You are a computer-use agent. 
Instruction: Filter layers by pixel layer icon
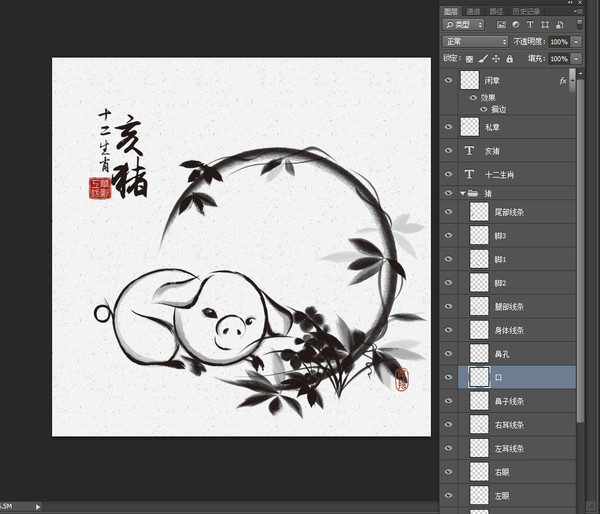501,25
